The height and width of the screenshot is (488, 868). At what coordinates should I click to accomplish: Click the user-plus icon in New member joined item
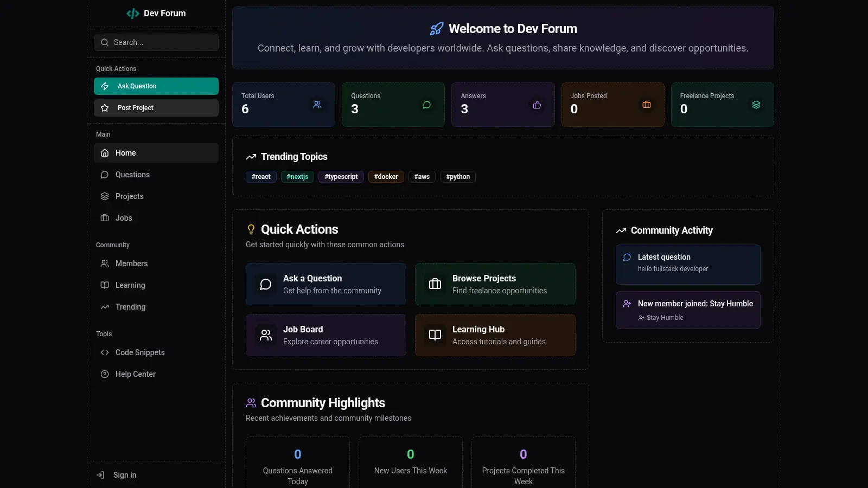(627, 304)
